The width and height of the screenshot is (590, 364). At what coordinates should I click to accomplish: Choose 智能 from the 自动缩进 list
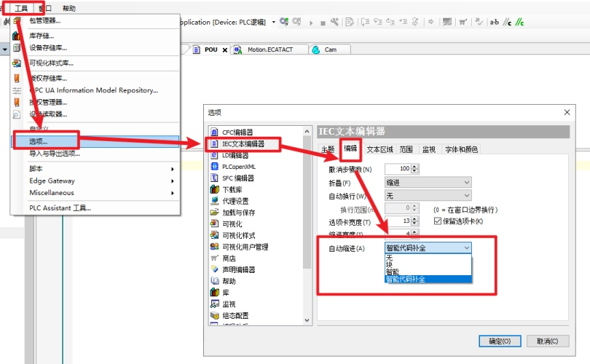(393, 272)
